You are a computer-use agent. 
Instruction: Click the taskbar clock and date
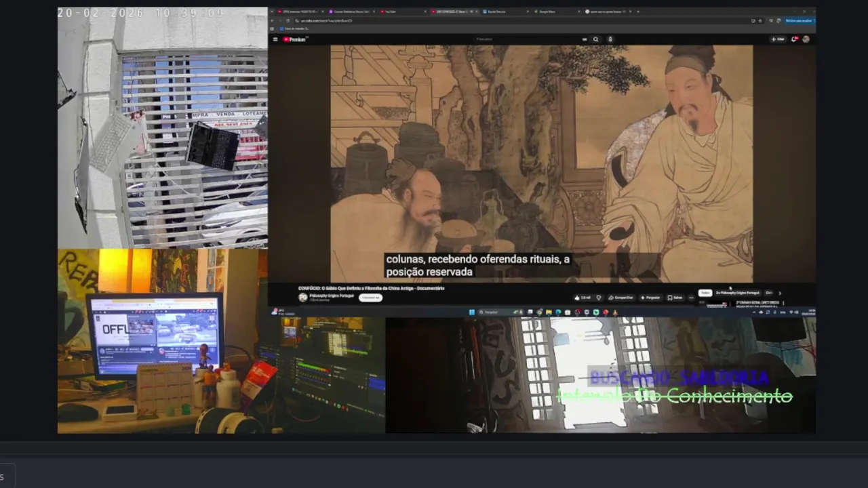(x=808, y=312)
